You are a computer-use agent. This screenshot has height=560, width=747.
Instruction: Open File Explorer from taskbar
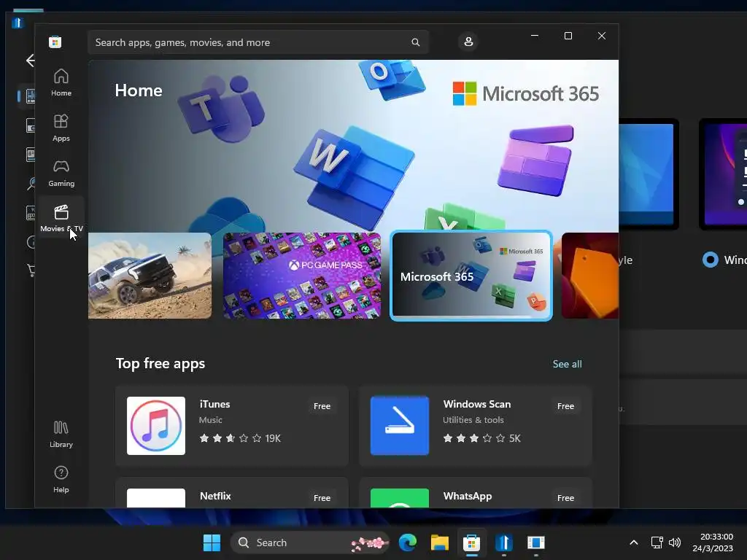[x=440, y=542]
